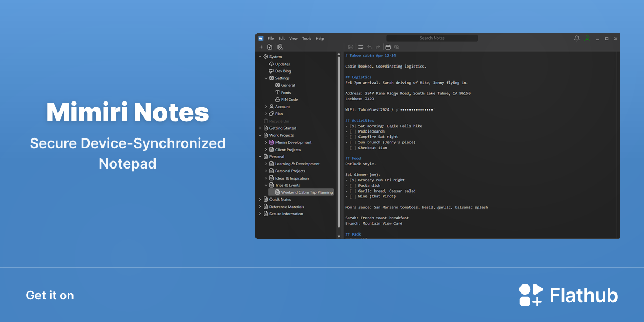
Task: Check Garlic bread, Caesar salad box
Action: tap(353, 191)
